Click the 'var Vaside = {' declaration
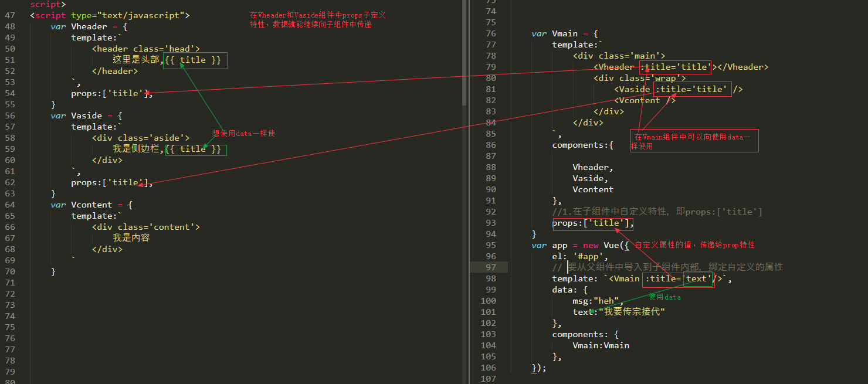Viewport: 868px width, 384px height. (87, 115)
